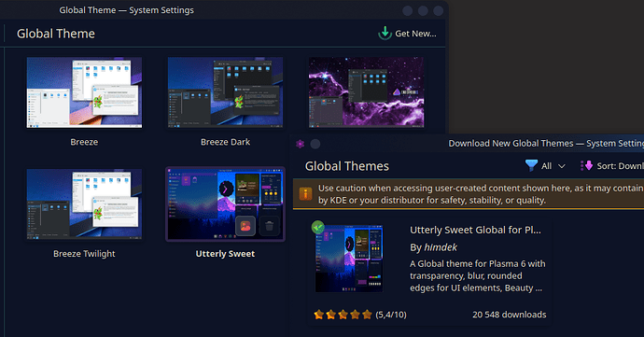
Task: Click the middle round button in System Settings titlebar
Action: click(x=423, y=10)
